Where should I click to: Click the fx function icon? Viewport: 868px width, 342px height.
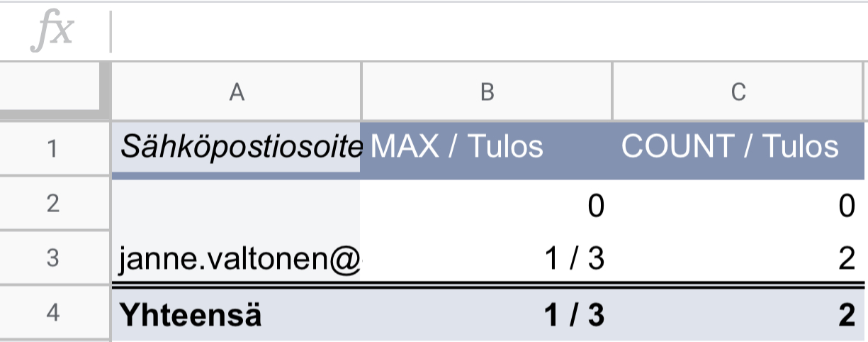(53, 33)
